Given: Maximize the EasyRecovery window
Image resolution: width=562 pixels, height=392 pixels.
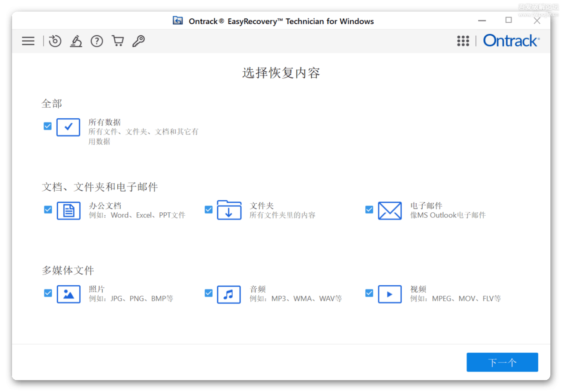Looking at the screenshot, I should point(508,20).
